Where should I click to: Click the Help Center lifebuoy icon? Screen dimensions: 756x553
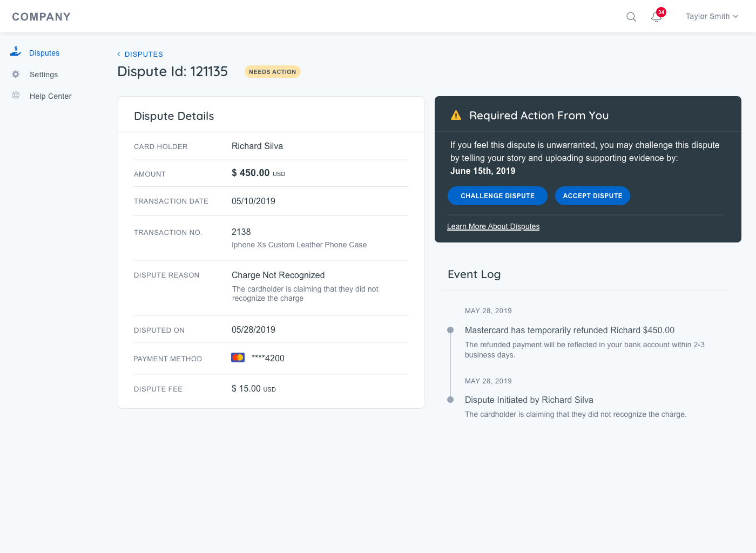click(16, 96)
